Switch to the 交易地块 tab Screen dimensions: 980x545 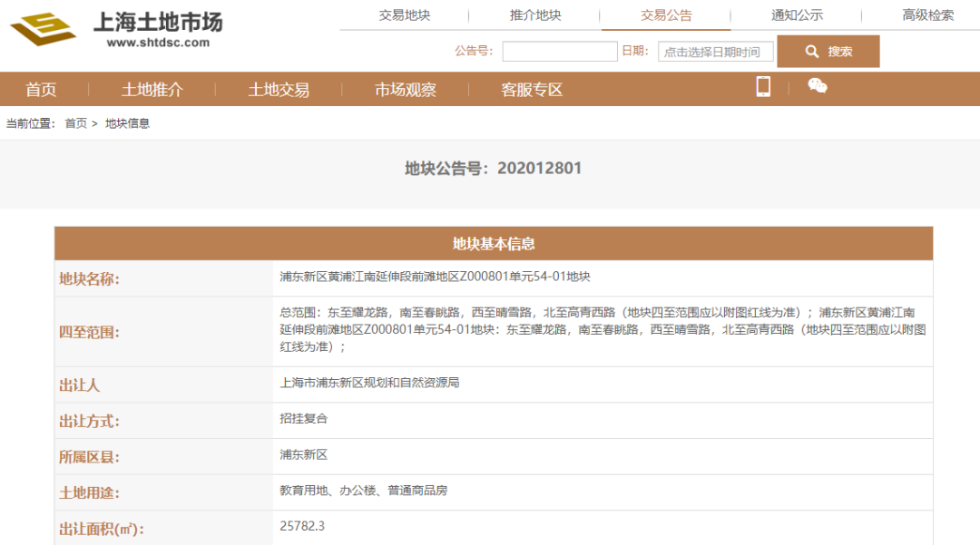pos(405,15)
